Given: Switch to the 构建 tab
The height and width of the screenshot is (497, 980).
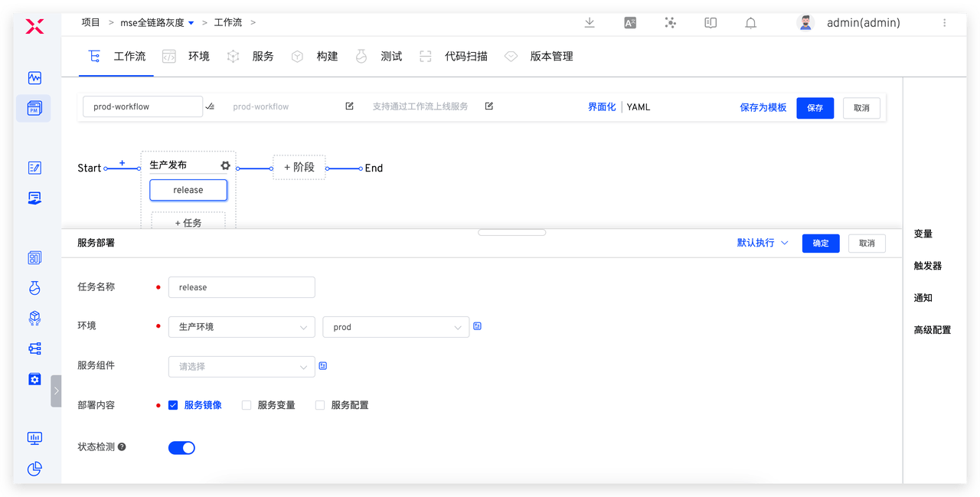Looking at the screenshot, I should [x=326, y=56].
